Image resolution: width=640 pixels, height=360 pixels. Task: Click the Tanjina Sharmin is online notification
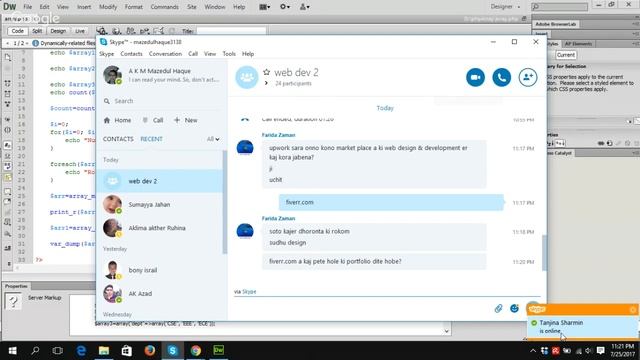(x=582, y=326)
